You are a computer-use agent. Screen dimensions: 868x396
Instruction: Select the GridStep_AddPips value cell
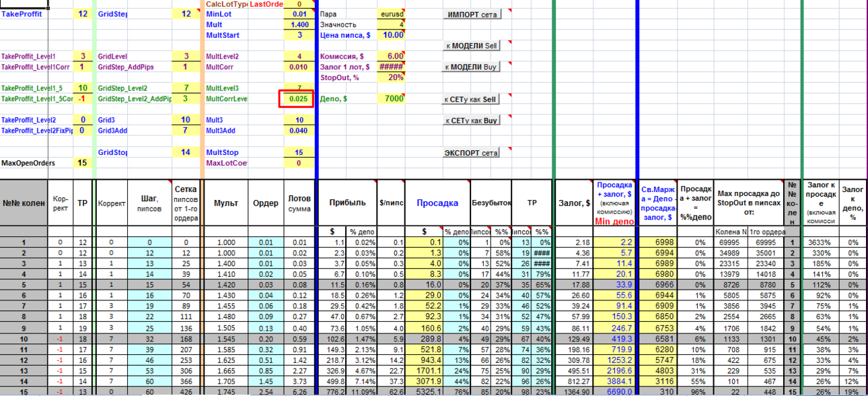[186, 67]
